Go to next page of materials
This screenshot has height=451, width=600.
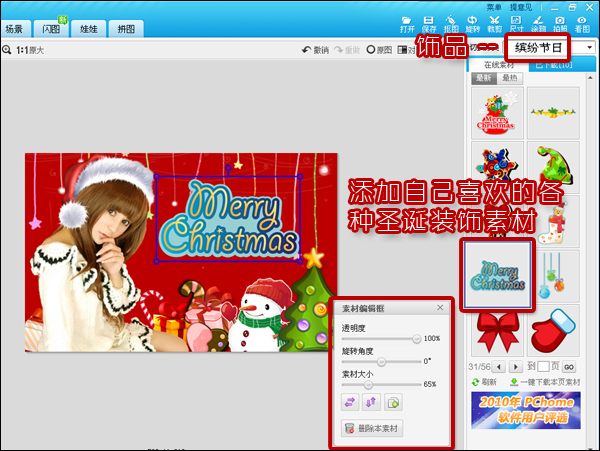pos(518,367)
